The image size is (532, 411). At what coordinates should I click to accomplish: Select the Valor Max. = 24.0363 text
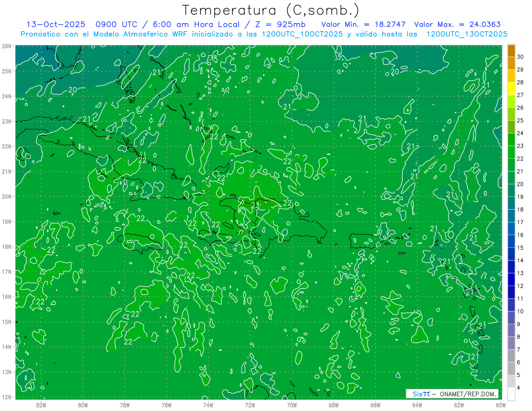pos(457,24)
